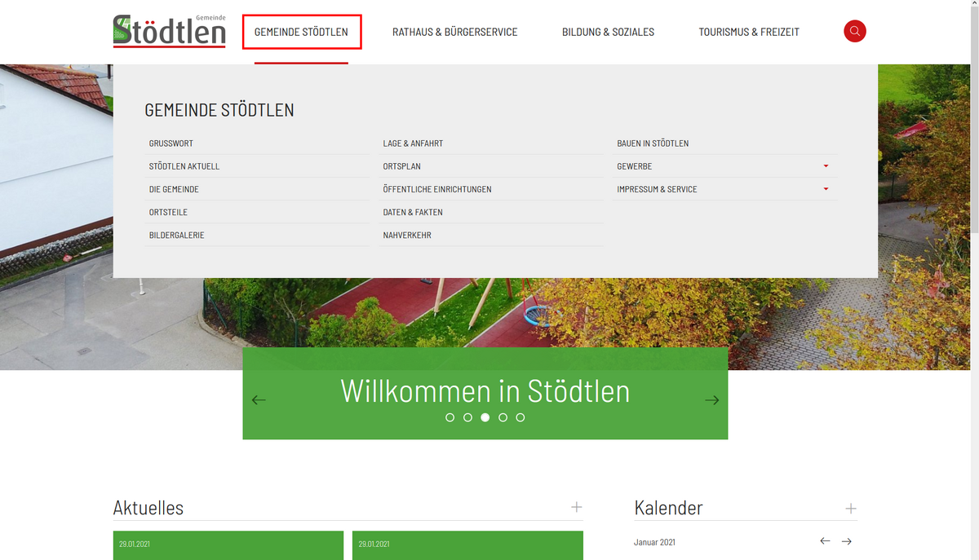Select the second slide indicator dot

[x=467, y=417]
